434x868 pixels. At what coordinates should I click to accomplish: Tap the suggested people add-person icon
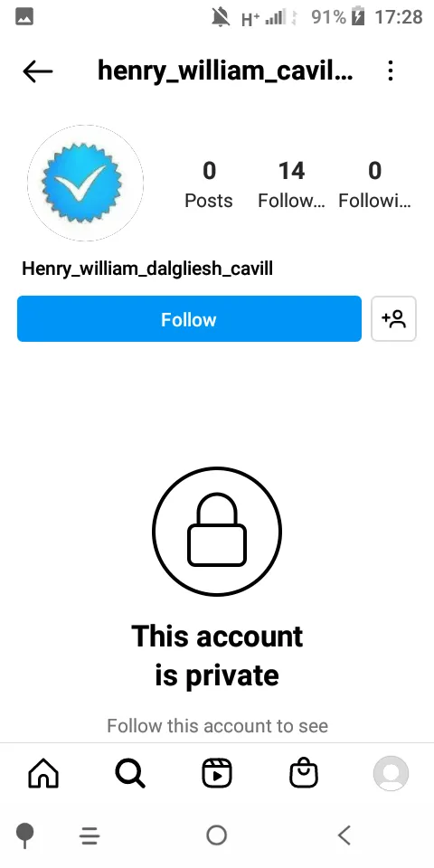coord(393,319)
